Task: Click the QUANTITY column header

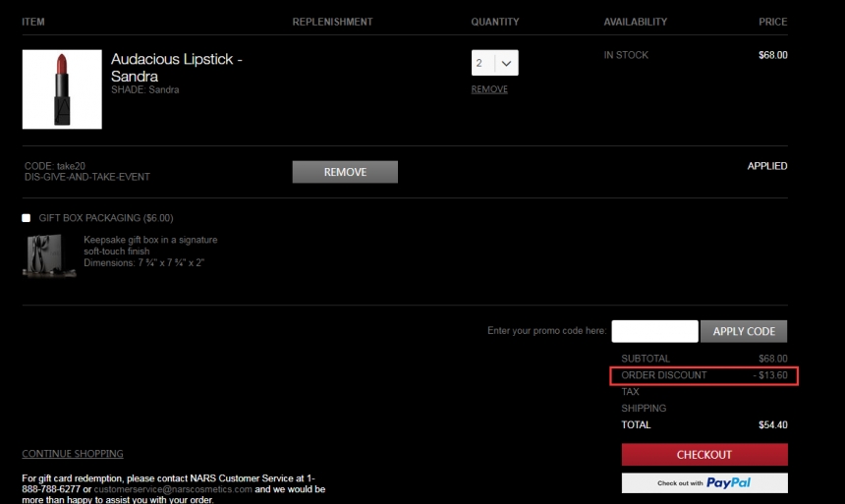Action: pyautogui.click(x=495, y=22)
